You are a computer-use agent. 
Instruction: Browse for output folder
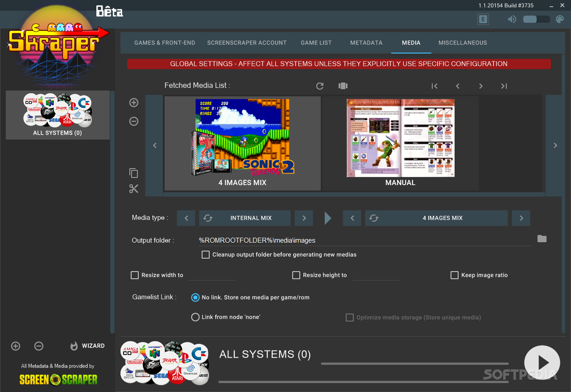coord(542,239)
